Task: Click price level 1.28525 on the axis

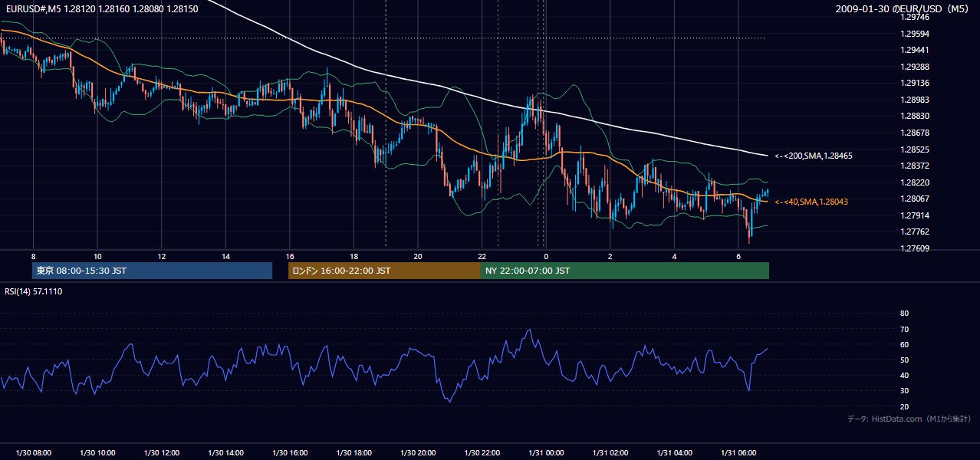Action: [x=916, y=149]
